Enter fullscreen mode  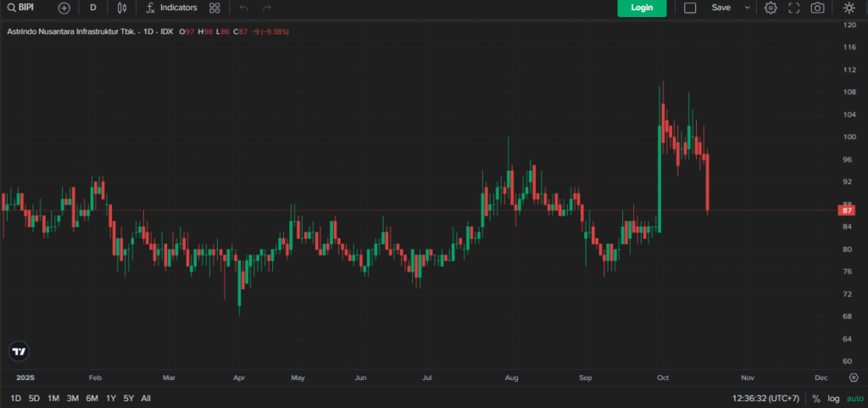794,8
